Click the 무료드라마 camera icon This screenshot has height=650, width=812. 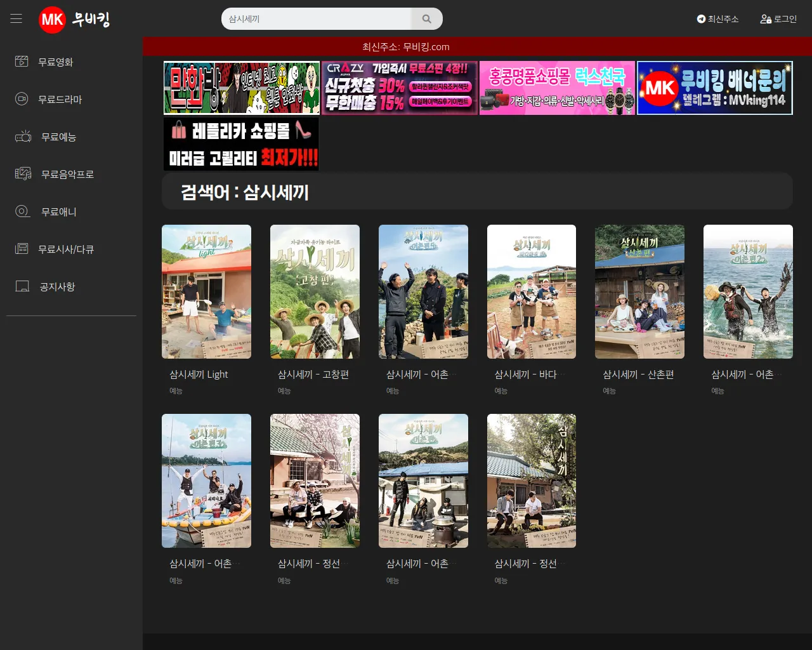pyautogui.click(x=22, y=99)
